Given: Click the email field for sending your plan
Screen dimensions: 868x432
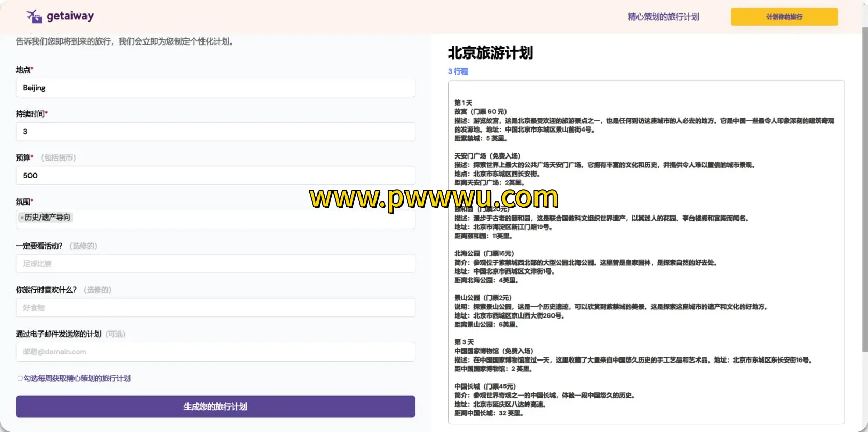Looking at the screenshot, I should [215, 352].
